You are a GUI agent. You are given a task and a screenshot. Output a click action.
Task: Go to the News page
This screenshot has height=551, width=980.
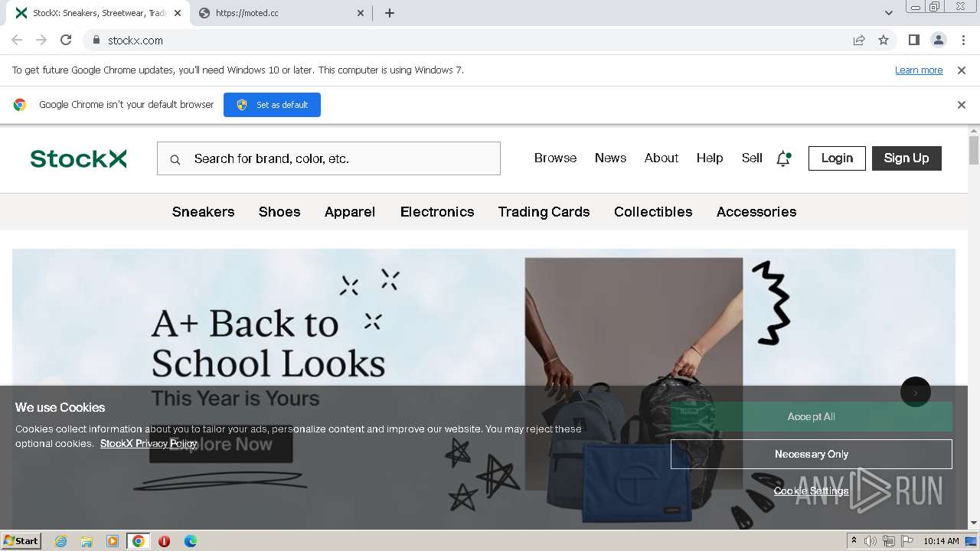(x=610, y=158)
